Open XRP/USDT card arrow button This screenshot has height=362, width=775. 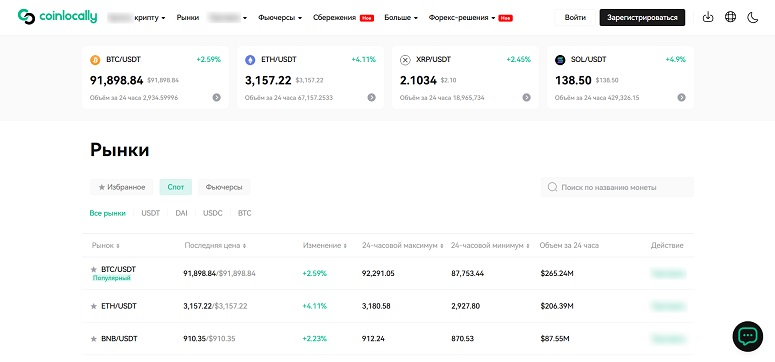click(527, 97)
